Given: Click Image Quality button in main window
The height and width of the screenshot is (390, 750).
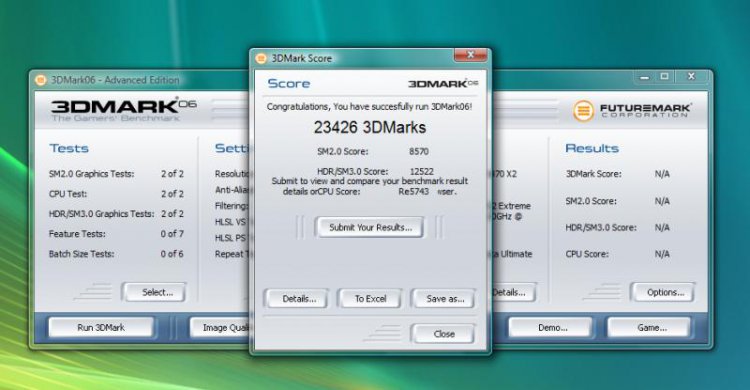Looking at the screenshot, I should [x=220, y=328].
